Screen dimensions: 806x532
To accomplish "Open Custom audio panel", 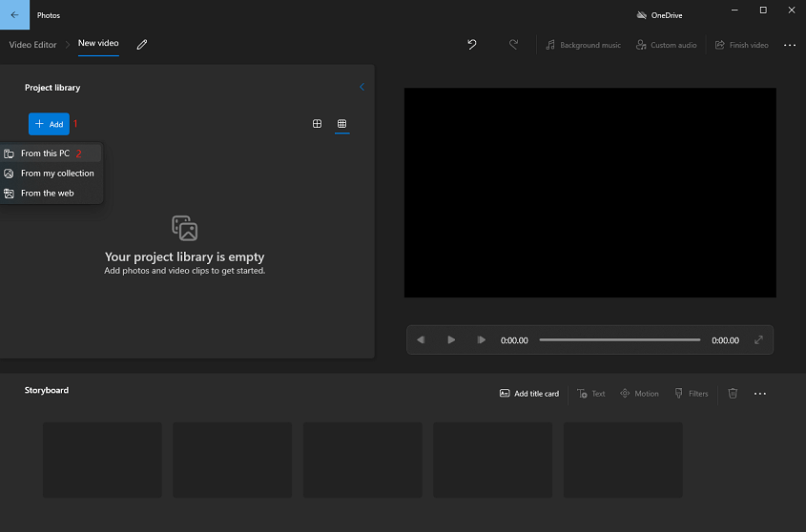I will [666, 45].
